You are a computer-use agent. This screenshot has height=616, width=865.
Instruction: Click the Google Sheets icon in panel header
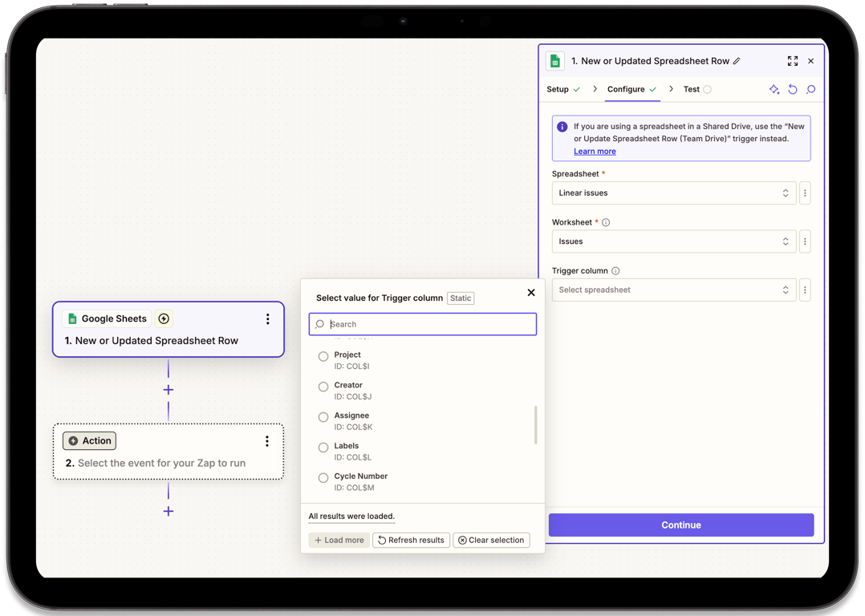click(x=555, y=61)
